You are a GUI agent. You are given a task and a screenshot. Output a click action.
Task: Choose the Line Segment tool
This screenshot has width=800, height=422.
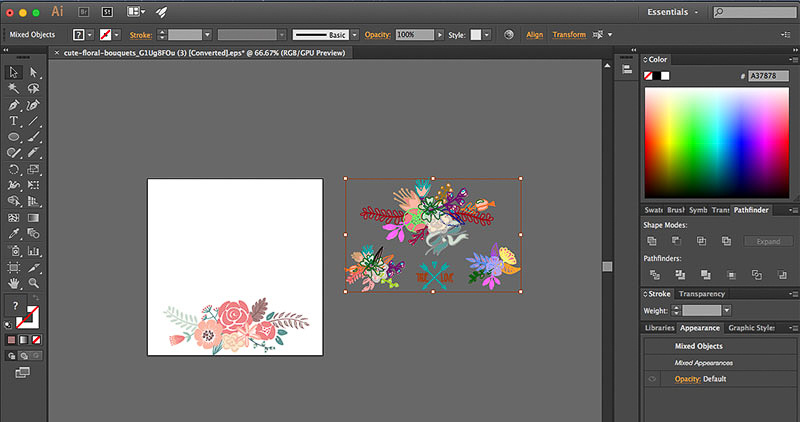coord(33,121)
